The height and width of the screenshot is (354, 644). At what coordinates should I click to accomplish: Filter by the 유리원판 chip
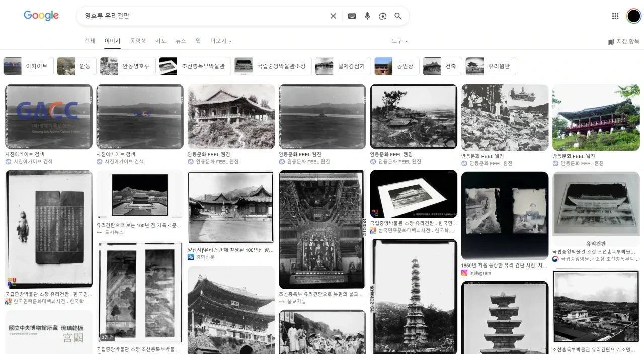491,66
